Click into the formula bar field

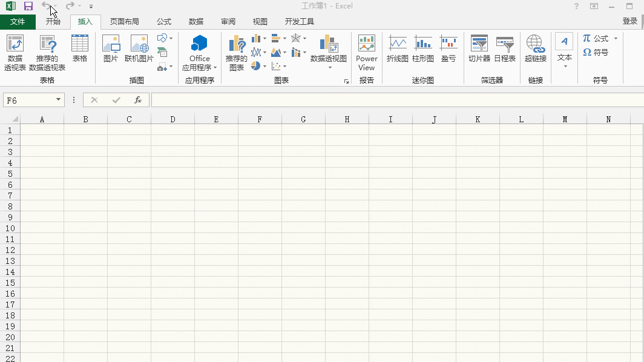click(x=398, y=100)
